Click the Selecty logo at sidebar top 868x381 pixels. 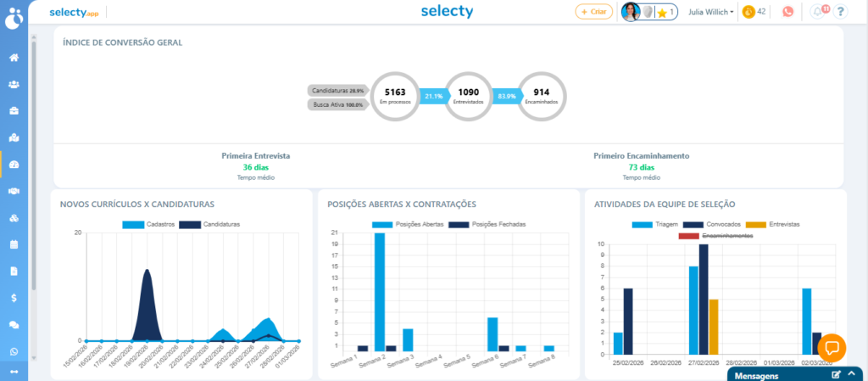coord(14,17)
